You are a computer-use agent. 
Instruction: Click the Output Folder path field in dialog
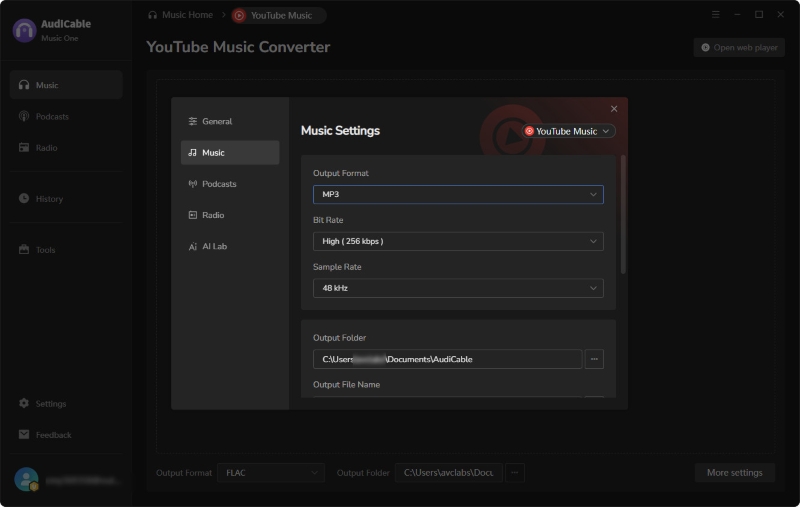pyautogui.click(x=447, y=359)
